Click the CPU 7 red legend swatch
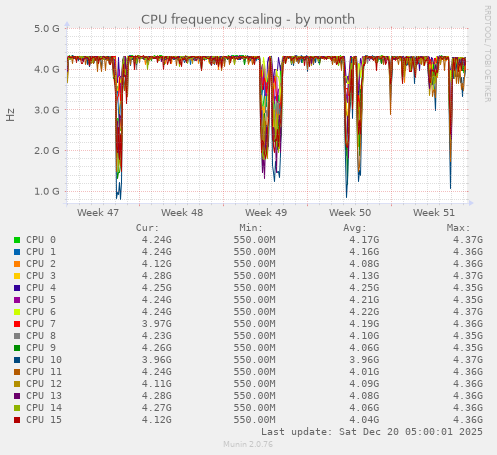This screenshot has height=455, width=497. 17,324
